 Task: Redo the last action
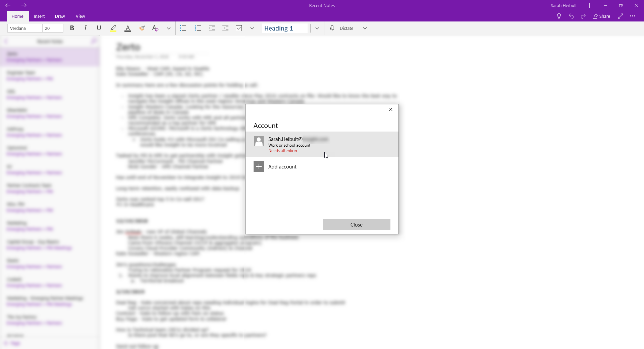click(583, 16)
